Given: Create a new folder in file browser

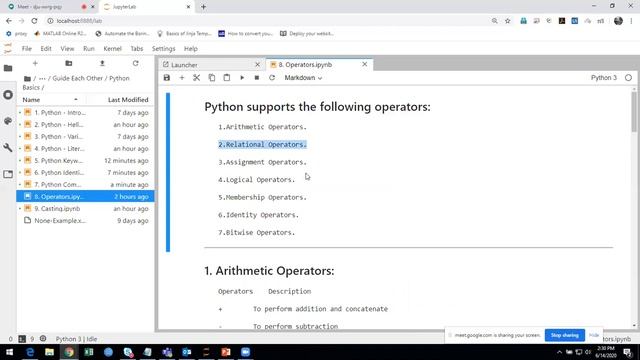Looking at the screenshot, I should [x=69, y=63].
